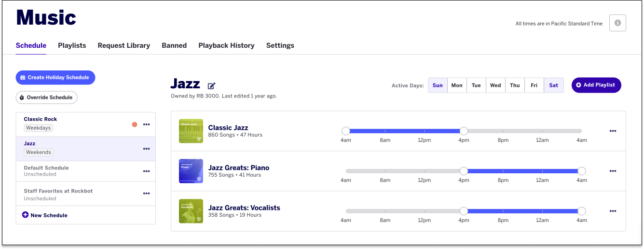This screenshot has width=644, height=249.
Task: Click Jazz Greats: Piano start-time slider handle
Action: pos(464,171)
